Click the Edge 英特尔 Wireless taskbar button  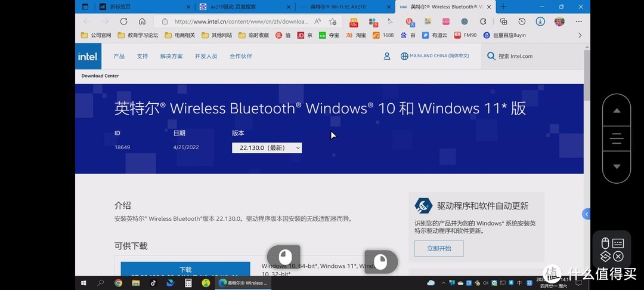[243, 283]
